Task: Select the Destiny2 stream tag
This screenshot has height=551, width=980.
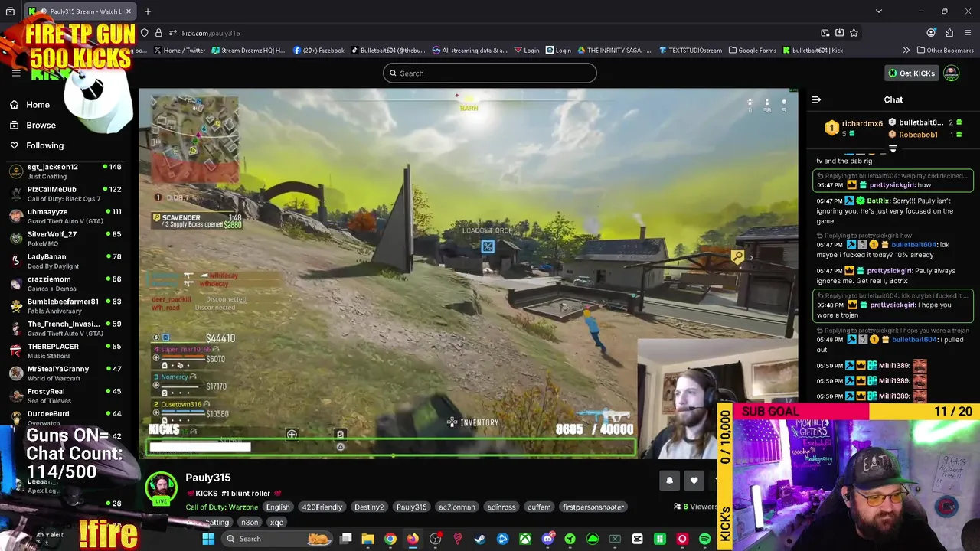Action: click(369, 507)
